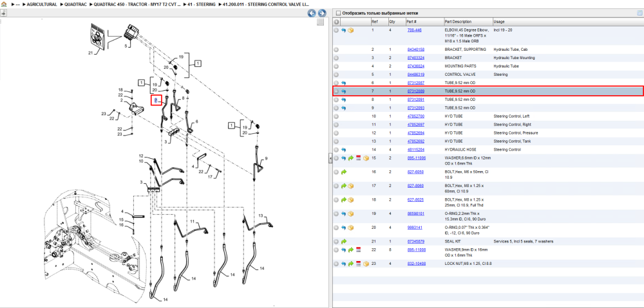The width and height of the screenshot is (644, 308).
Task: Click the green arrow icon on Ref 16 BOLT
Action: pos(343,172)
